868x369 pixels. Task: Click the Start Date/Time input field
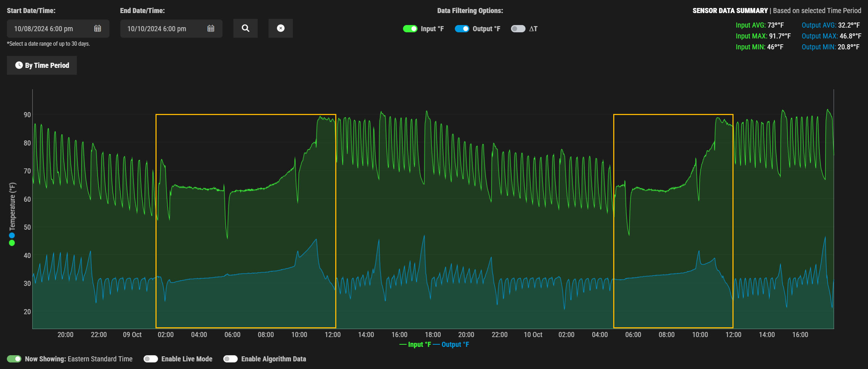51,29
